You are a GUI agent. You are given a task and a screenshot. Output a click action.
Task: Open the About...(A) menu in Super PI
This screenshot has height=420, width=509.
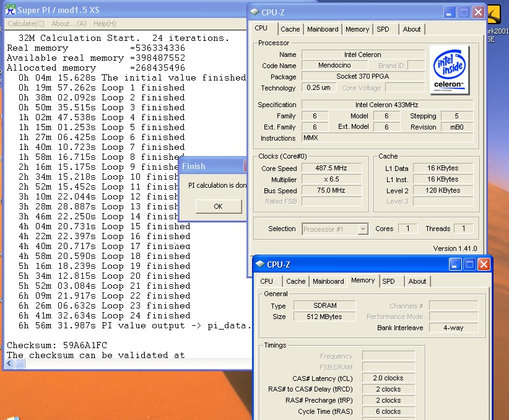click(69, 24)
